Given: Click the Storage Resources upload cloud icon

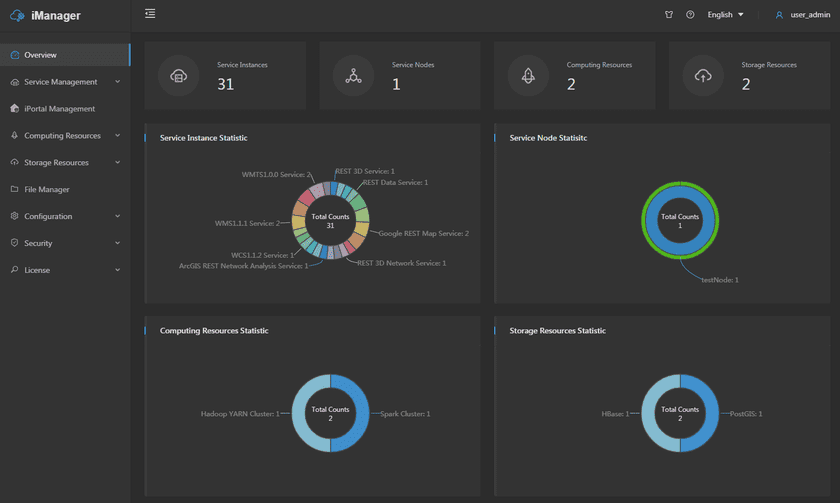Looking at the screenshot, I should tap(703, 76).
